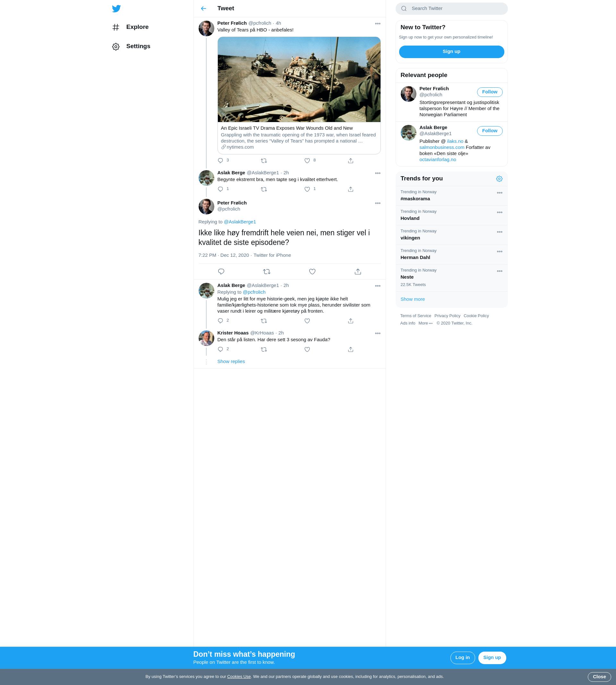Open more options for #maskorama trend

[x=499, y=193]
